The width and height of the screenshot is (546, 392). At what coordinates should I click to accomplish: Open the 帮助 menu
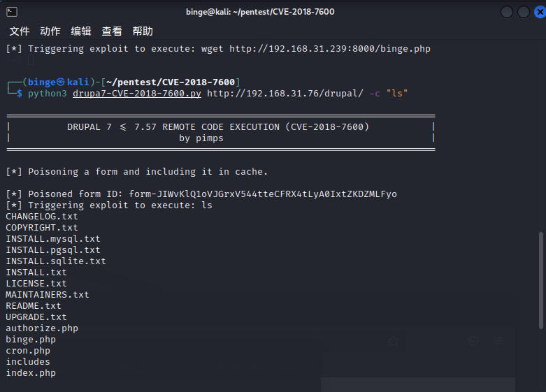[x=143, y=31]
